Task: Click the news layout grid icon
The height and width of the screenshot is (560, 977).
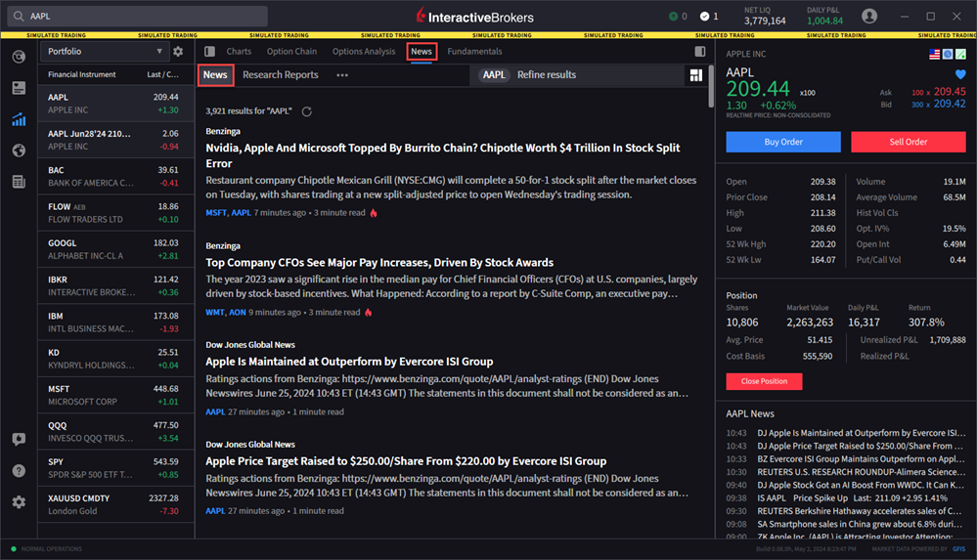Action: point(695,75)
